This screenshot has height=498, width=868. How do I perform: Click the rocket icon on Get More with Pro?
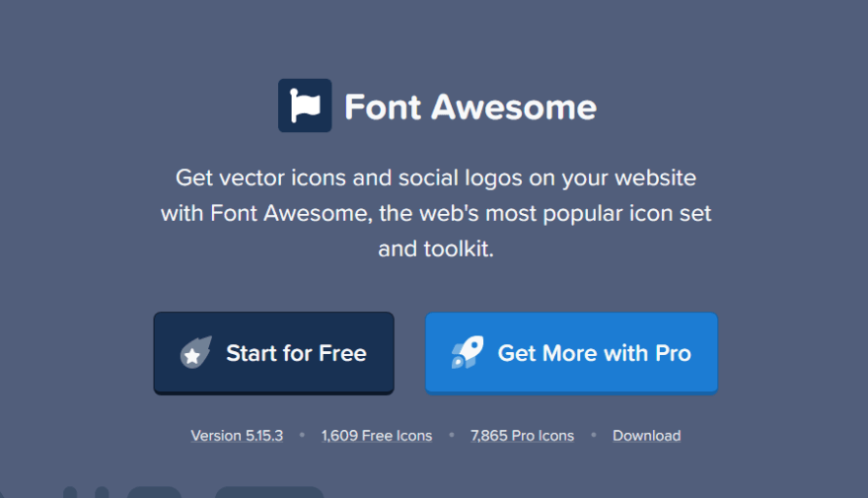[468, 352]
